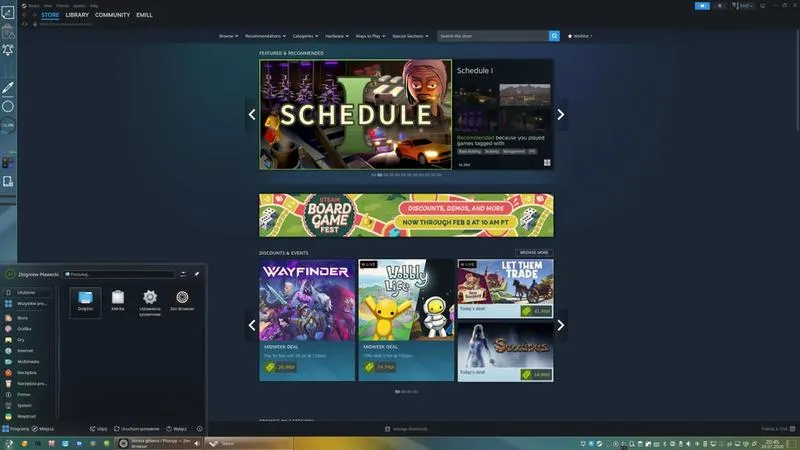
Task: Select the Pomoc category in launcher
Action: [27, 394]
